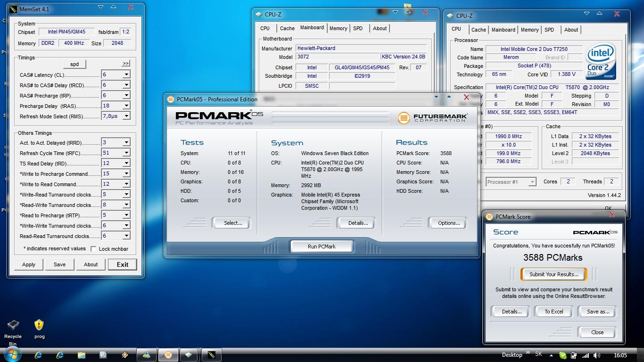644x362 pixels.
Task: Switch to Memory tab in Mainboard CPU-Z window
Action: pyautogui.click(x=338, y=28)
